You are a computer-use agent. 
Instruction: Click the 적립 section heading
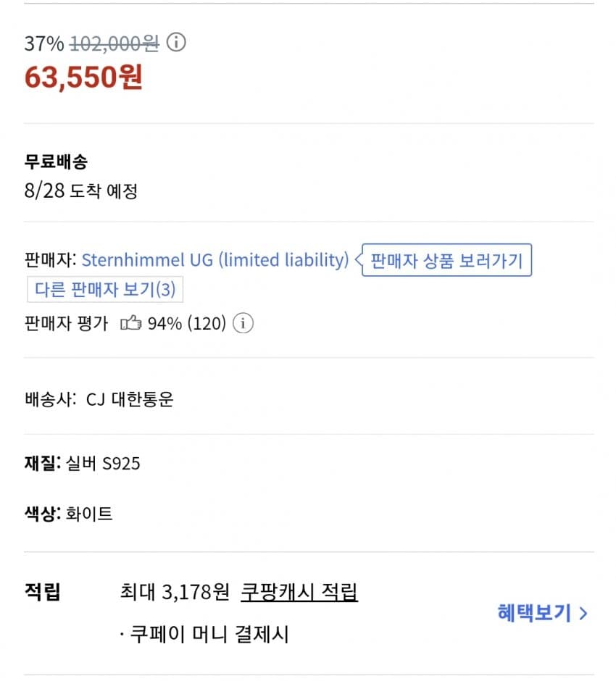(x=43, y=592)
